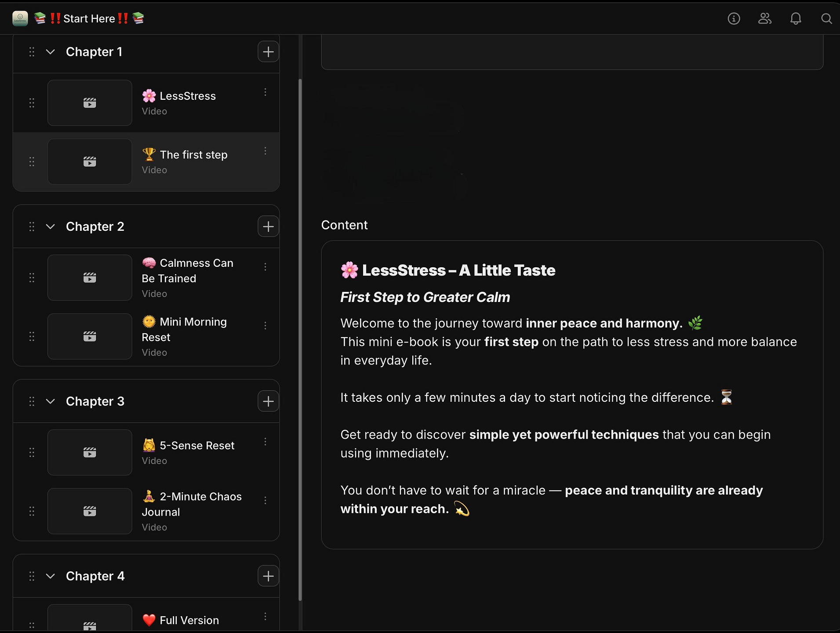Select the Calmness Can Be Trained lesson
This screenshot has height=633, width=840.
pyautogui.click(x=188, y=271)
